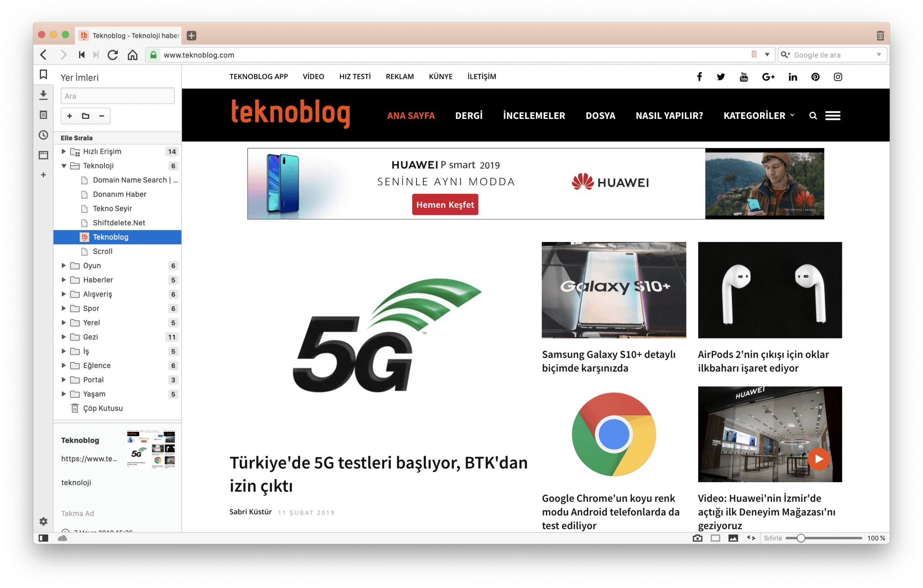Image resolution: width=923 pixels, height=588 pixels.
Task: Reload the current page
Action: 113,55
